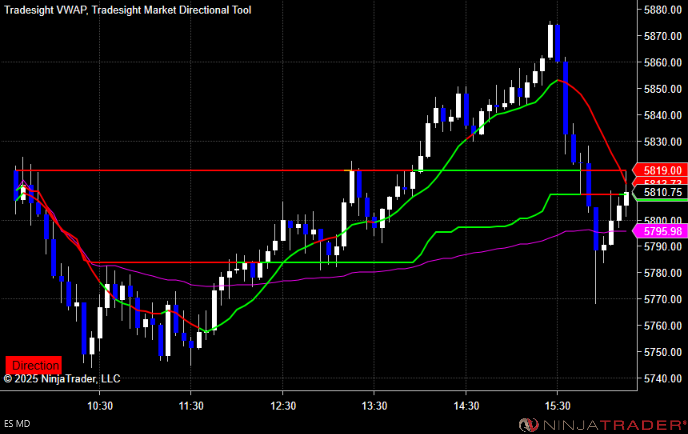Click the 5830.00 price axis label
Image resolution: width=688 pixels, height=434 pixels.
(663, 141)
